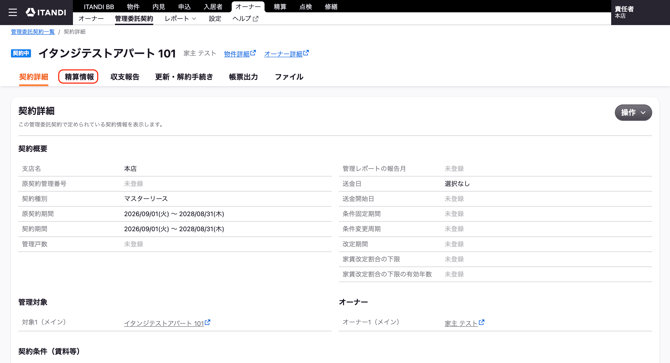Click the 家賃改定割合の下限 label

tap(371, 259)
